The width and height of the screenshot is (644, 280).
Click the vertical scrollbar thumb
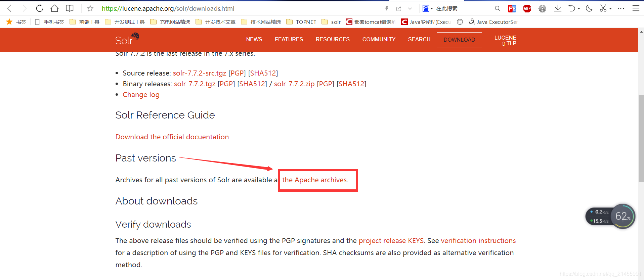click(641, 139)
